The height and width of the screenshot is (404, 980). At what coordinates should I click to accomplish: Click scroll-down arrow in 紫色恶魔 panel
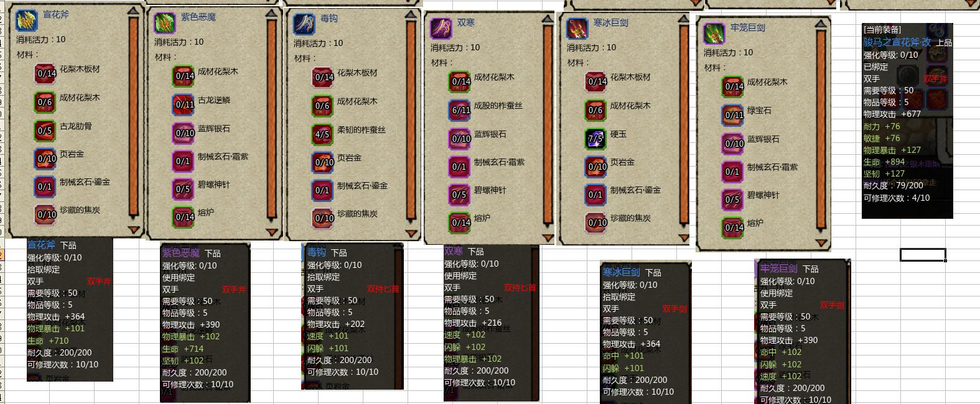coord(272,232)
